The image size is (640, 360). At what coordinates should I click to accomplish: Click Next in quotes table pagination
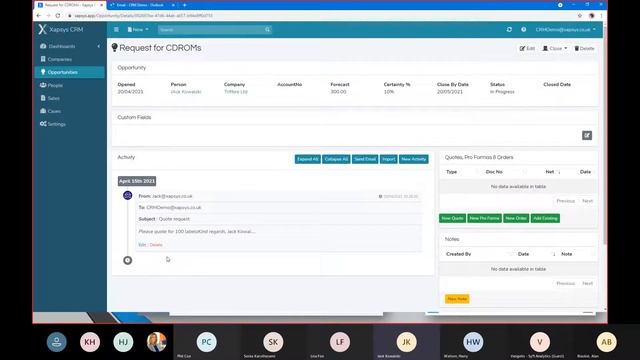tap(587, 201)
